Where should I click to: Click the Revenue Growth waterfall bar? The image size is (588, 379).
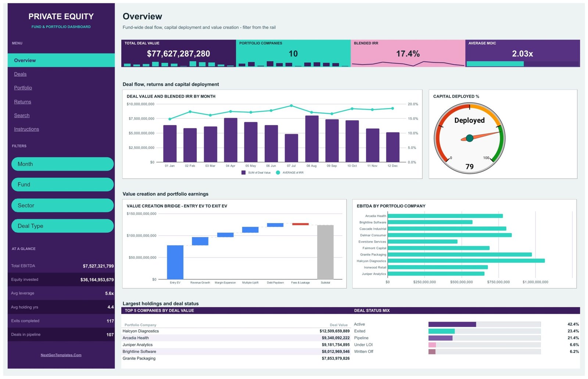point(200,241)
